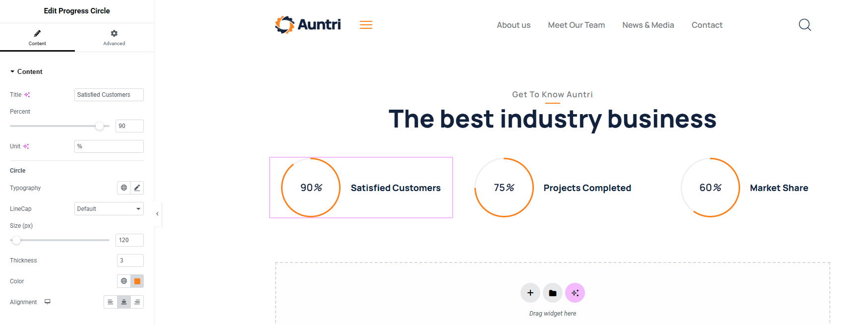Open the LineCap dropdown
This screenshot has width=868, height=325.
109,209
